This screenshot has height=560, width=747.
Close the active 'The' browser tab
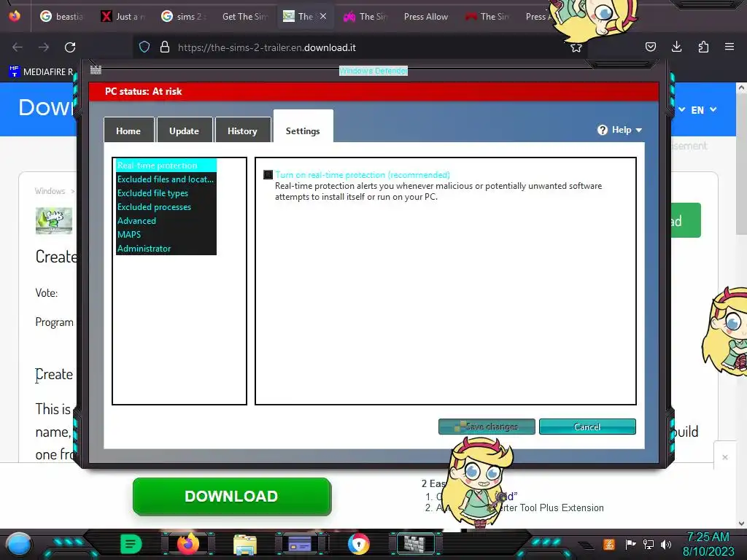pyautogui.click(x=323, y=16)
